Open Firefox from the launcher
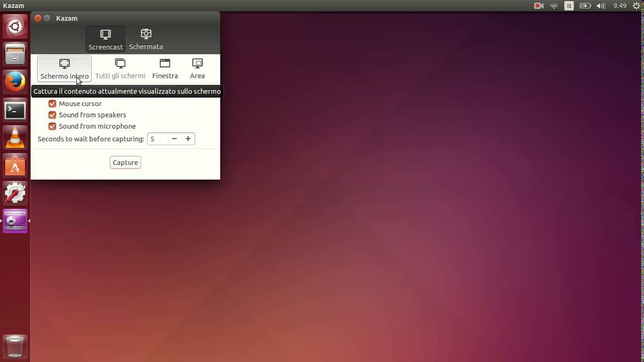 pos(15,81)
